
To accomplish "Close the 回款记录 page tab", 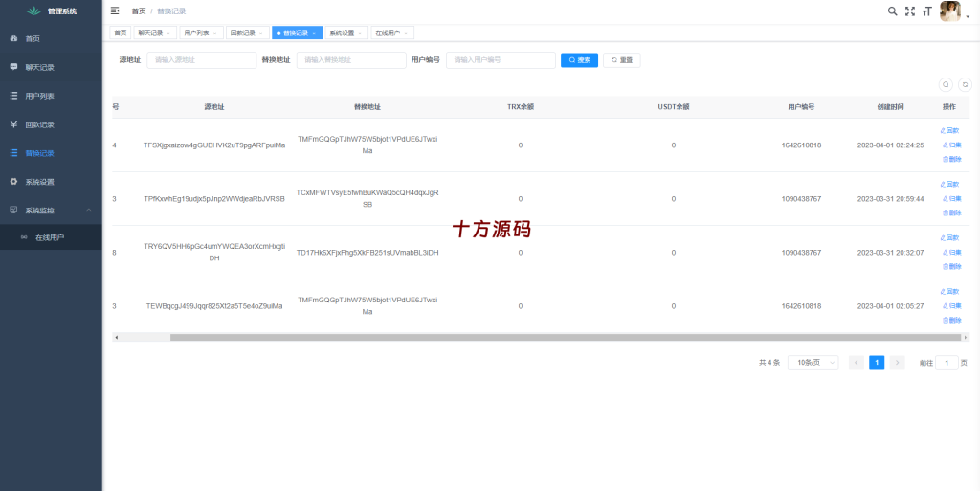I will (260, 33).
